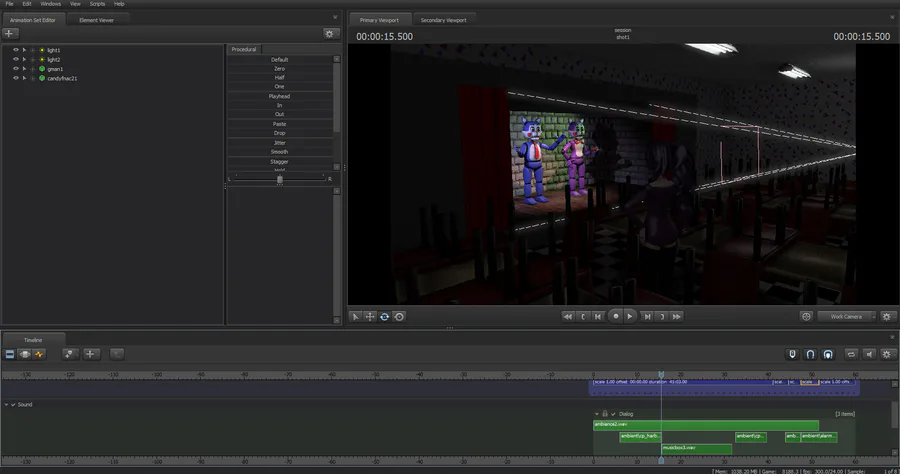Select the viewport rotate manipulator tool
900x474 pixels.
385,316
